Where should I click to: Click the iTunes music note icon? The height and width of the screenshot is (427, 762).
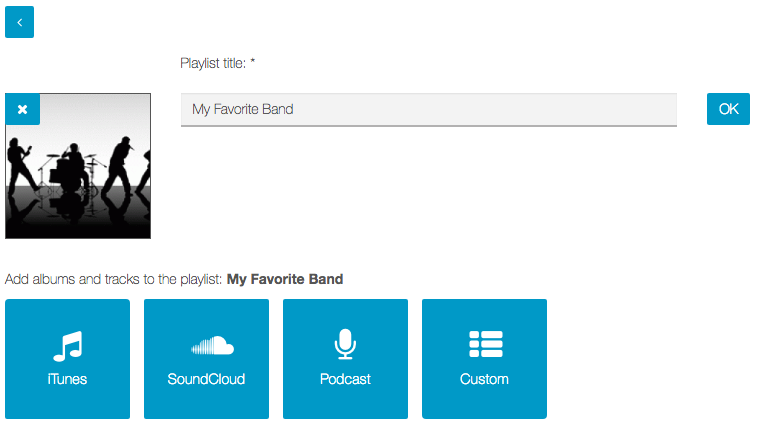click(x=68, y=346)
